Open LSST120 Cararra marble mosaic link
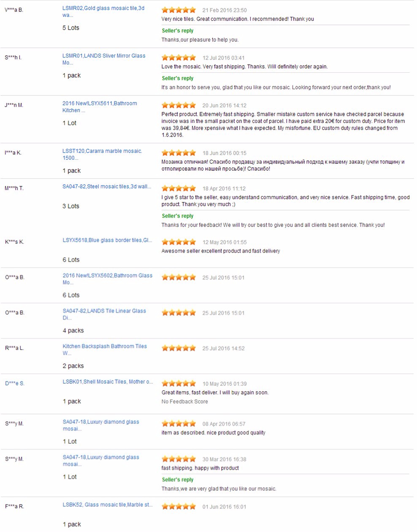The image size is (417, 532). pos(102,151)
